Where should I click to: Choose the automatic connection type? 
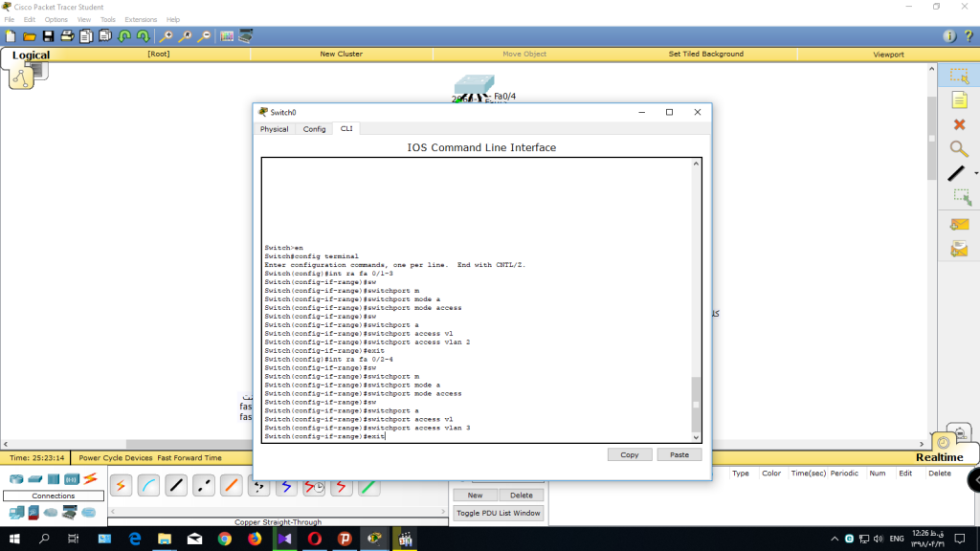121,485
